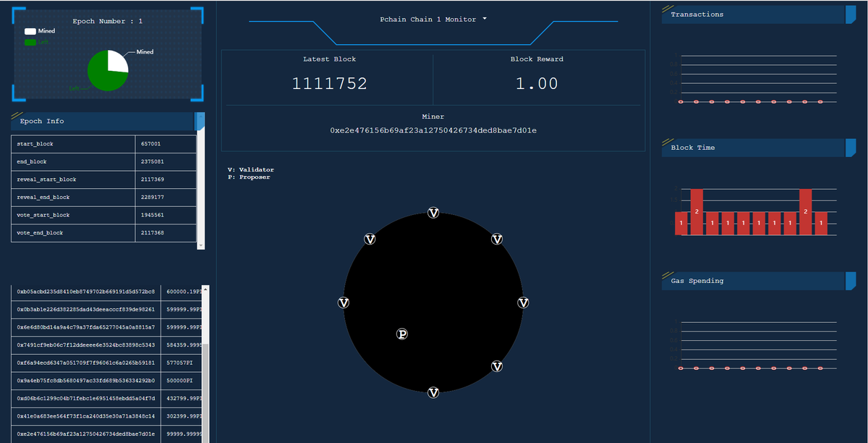The image size is (868, 443).
Task: Click the Left label beside the pie chart
Action: pyautogui.click(x=74, y=88)
